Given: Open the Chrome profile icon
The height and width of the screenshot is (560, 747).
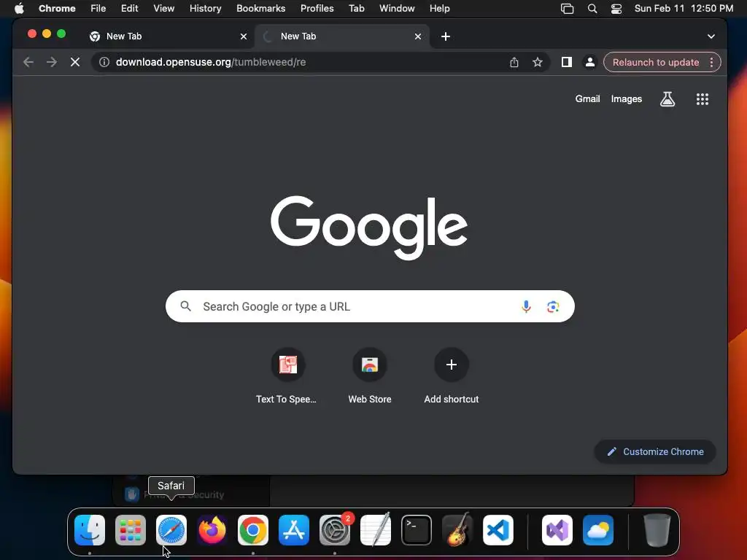Looking at the screenshot, I should tap(589, 62).
